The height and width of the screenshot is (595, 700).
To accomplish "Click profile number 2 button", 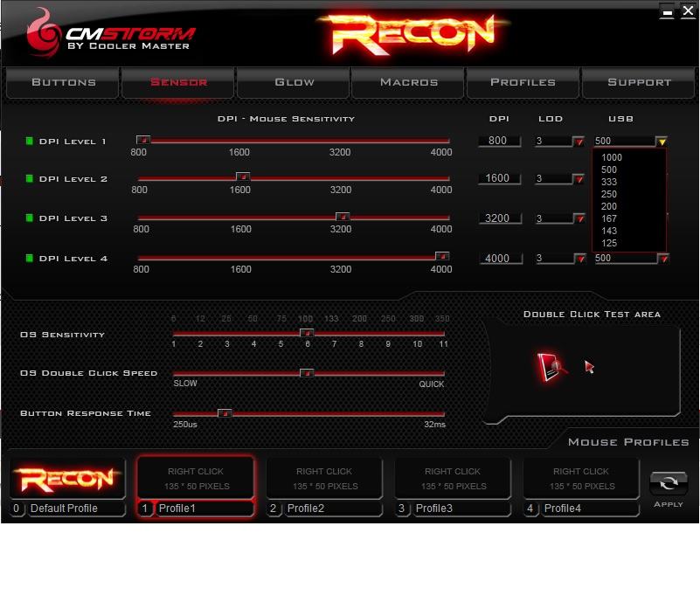I will (274, 509).
